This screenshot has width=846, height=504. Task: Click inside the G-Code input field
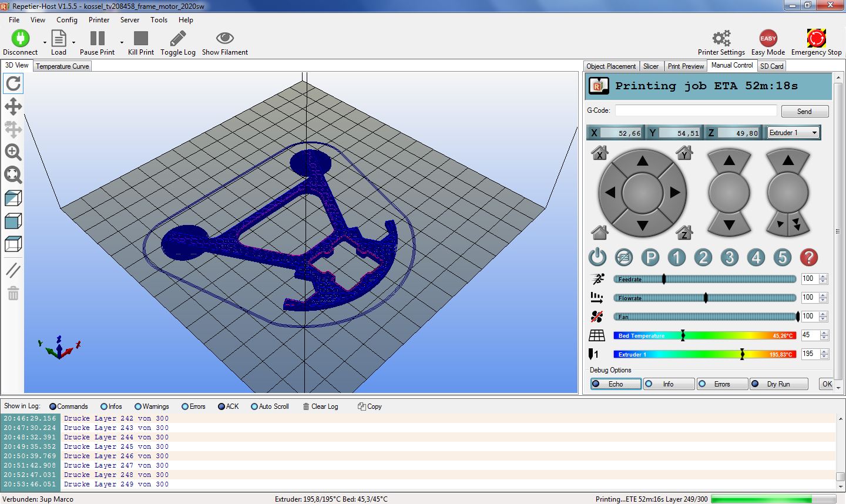tap(696, 110)
